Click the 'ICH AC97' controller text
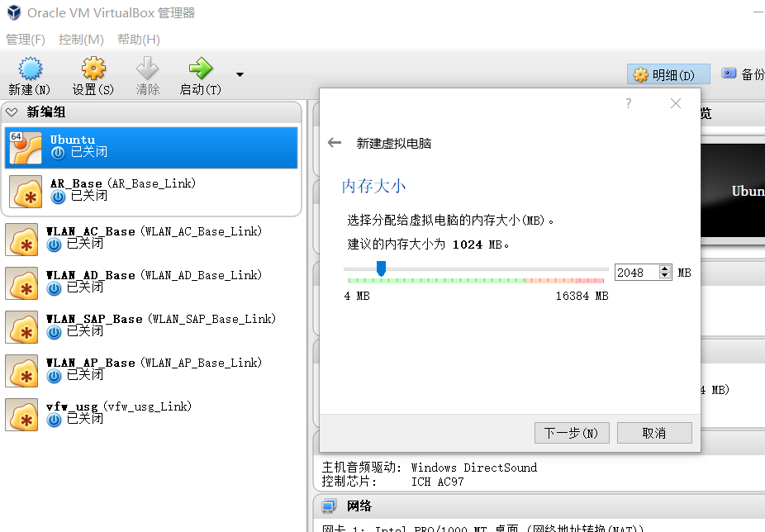 pos(437,482)
